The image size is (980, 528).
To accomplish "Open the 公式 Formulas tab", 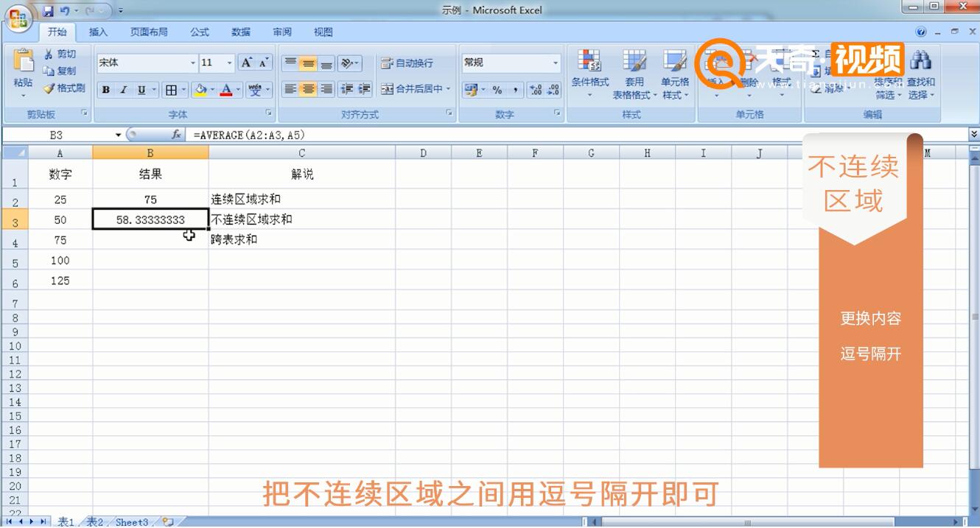I will [x=200, y=32].
